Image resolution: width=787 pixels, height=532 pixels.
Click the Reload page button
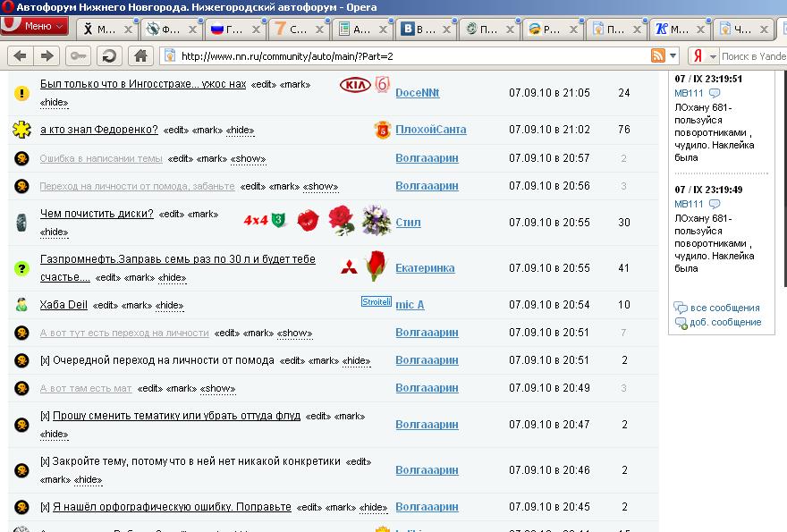[x=109, y=56]
